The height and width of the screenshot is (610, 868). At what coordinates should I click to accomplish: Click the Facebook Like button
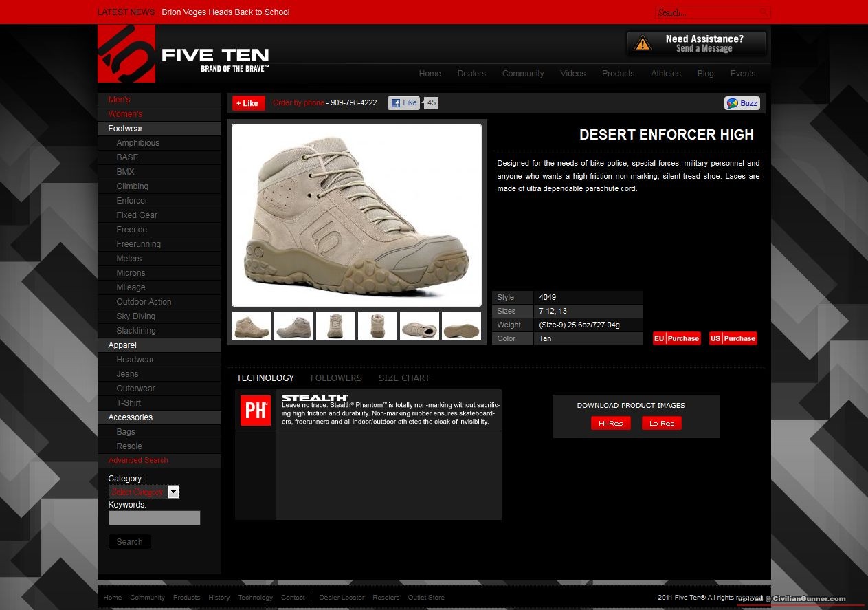(x=404, y=103)
